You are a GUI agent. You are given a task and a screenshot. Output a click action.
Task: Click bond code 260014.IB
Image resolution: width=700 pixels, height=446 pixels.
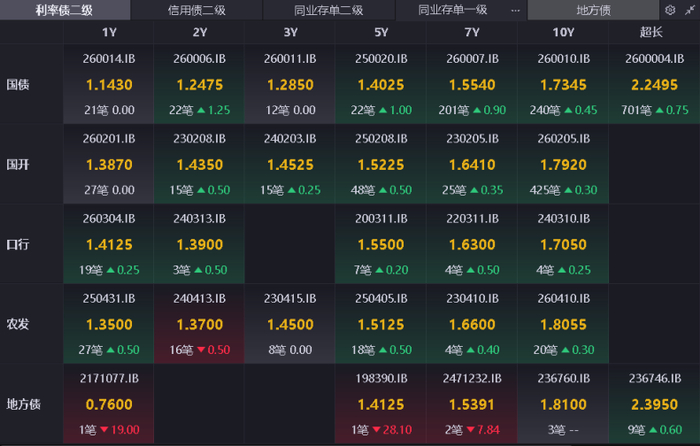click(109, 58)
